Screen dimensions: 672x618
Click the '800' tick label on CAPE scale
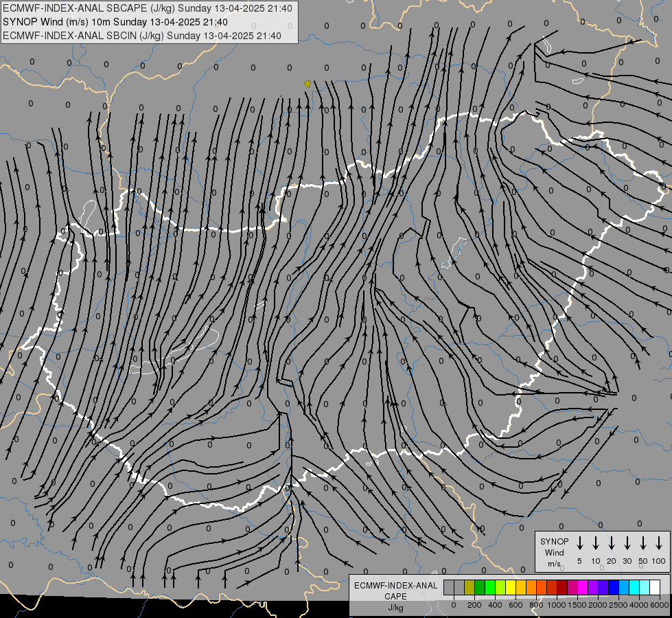click(x=536, y=605)
